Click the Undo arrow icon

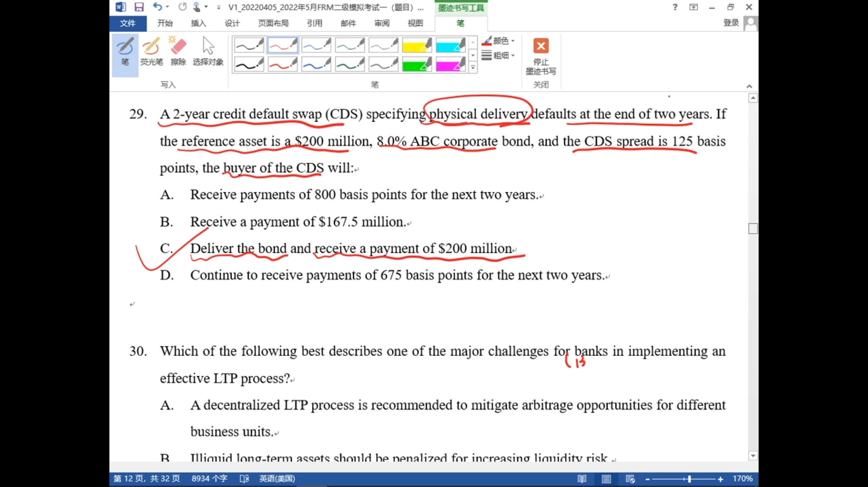point(157,7)
